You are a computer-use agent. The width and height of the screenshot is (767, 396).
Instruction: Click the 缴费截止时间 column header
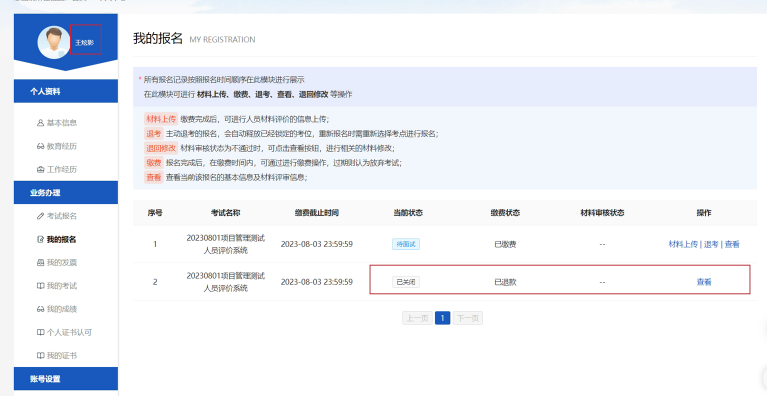(x=316, y=213)
